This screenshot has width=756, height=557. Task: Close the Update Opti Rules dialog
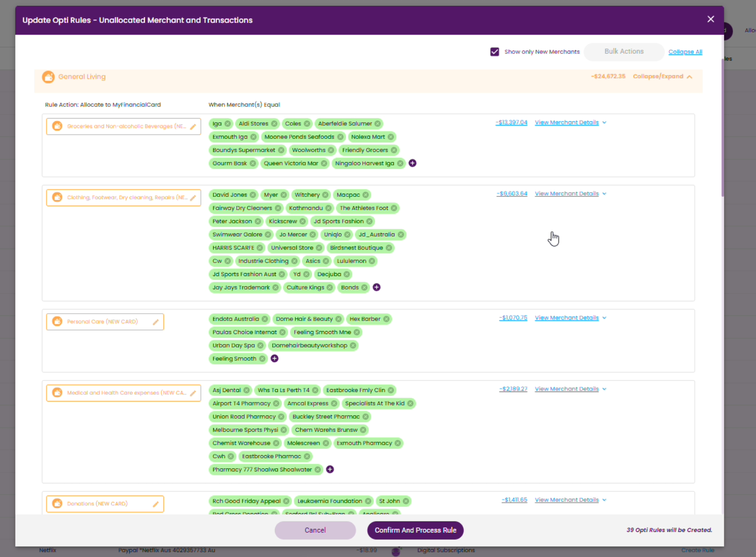point(711,19)
